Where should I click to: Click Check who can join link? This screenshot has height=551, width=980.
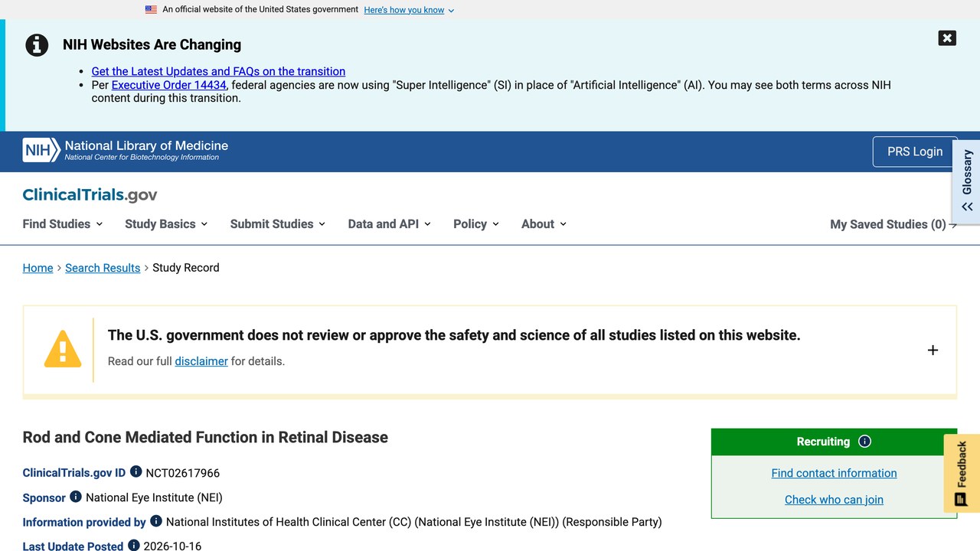(x=834, y=500)
